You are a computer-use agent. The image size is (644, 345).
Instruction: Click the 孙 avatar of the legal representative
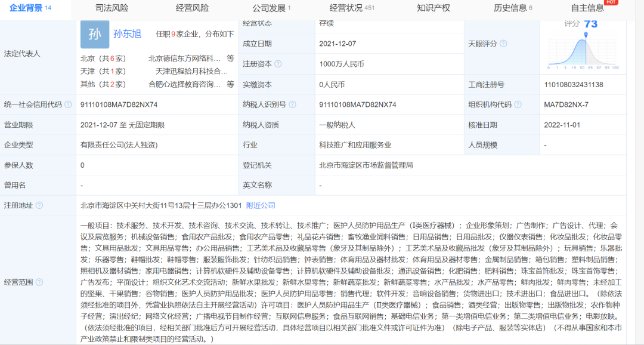95,35
